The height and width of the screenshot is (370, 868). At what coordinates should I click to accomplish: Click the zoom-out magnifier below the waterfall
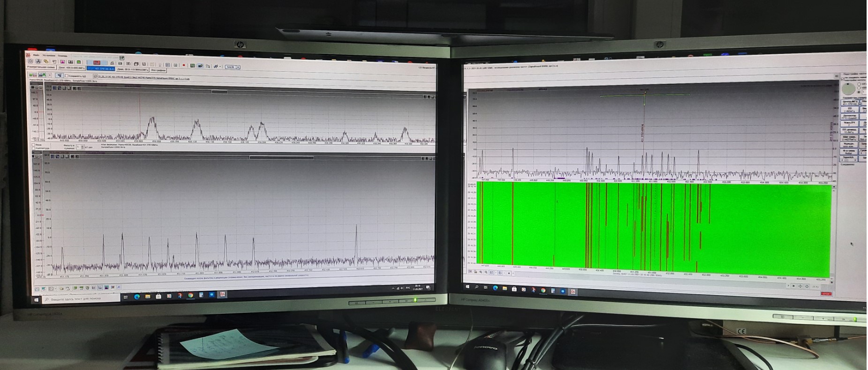click(x=486, y=272)
